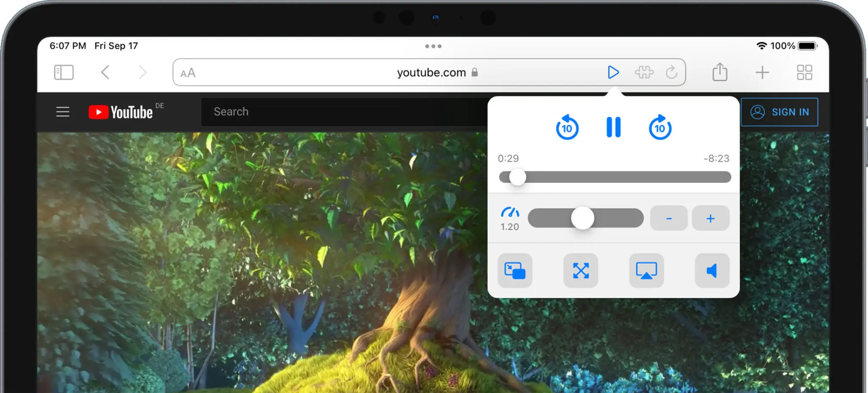Click the SIGN IN button
Screen dimensions: 868x393
coord(779,112)
